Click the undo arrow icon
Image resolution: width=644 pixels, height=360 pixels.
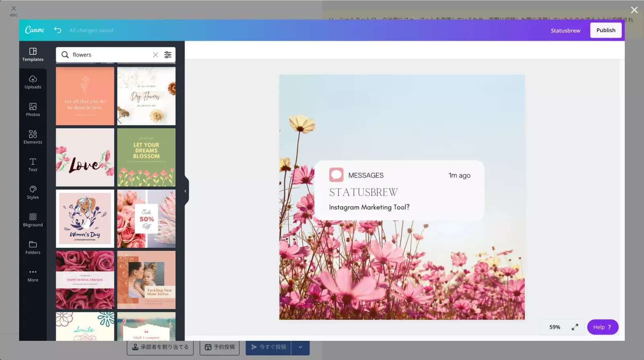click(58, 30)
